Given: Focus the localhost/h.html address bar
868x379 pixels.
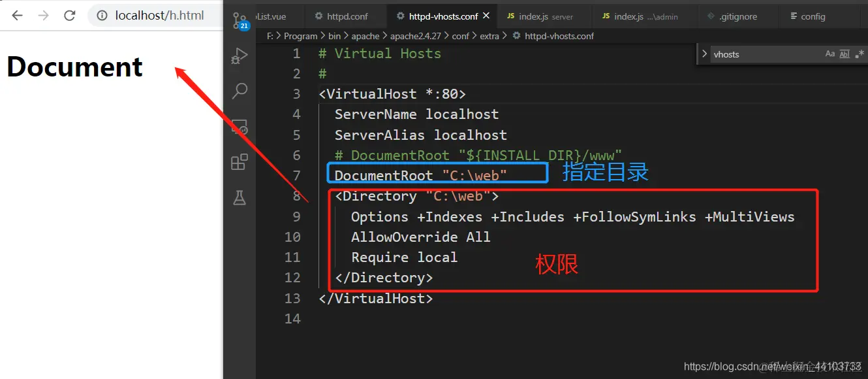Looking at the screenshot, I should click(160, 16).
